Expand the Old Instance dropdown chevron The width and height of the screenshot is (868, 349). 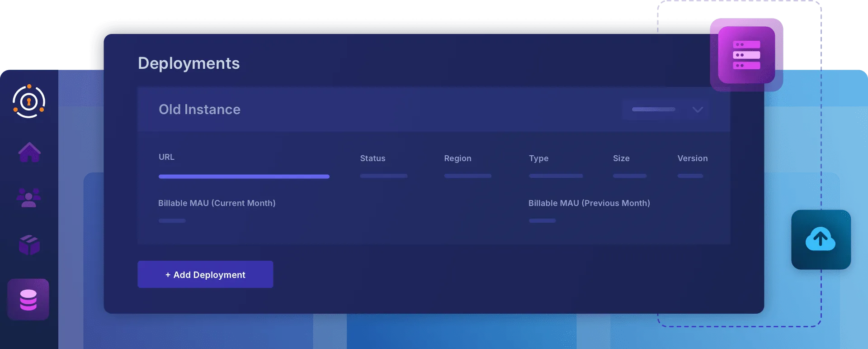click(x=698, y=110)
